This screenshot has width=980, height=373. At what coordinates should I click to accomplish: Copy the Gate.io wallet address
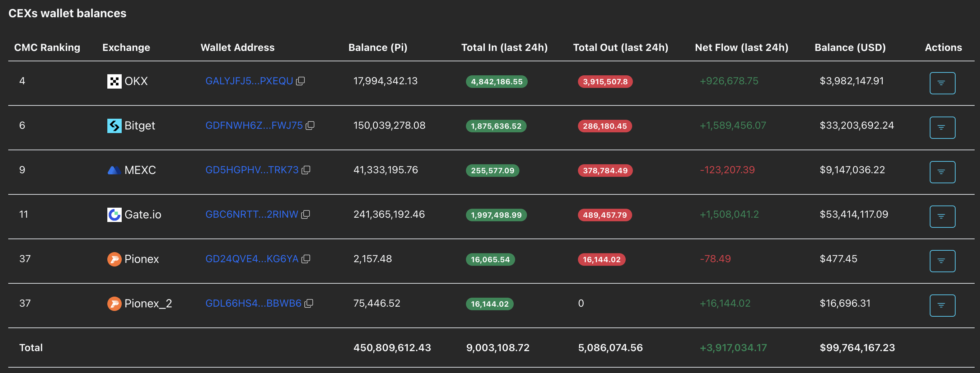(x=305, y=214)
